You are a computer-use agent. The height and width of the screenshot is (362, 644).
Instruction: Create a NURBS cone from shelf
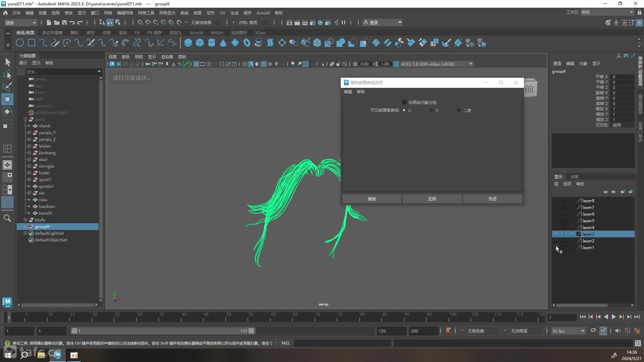coord(223,43)
